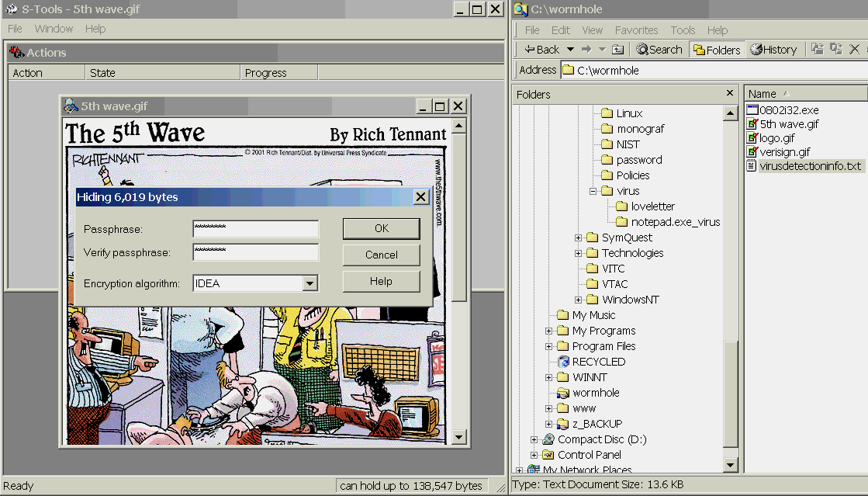Click the Action column header in Actions
The width and height of the screenshot is (868, 496).
(x=47, y=73)
